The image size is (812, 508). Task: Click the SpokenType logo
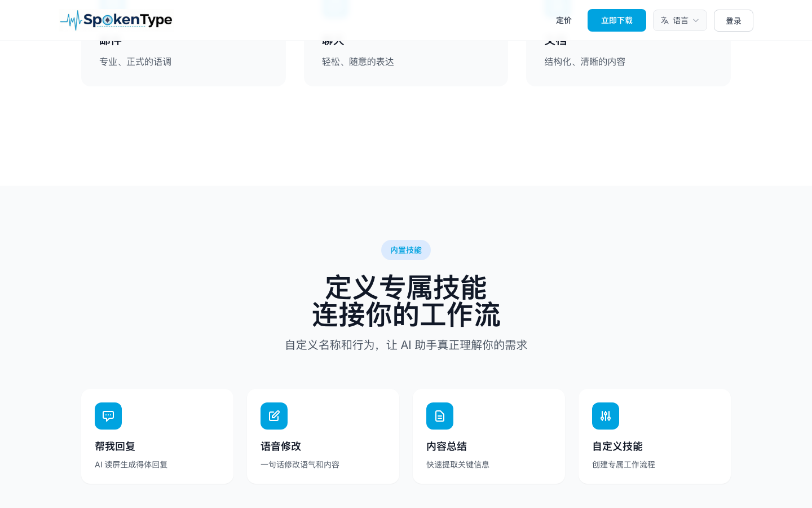pyautogui.click(x=116, y=20)
